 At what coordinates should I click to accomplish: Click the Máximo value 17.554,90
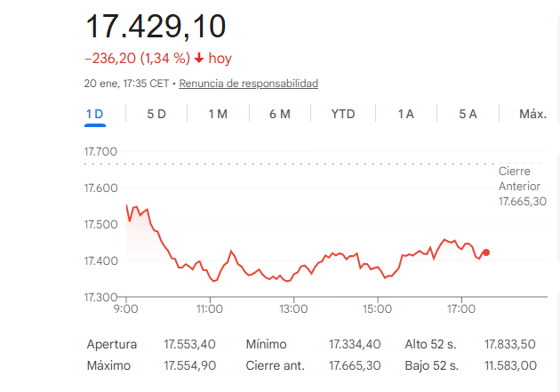point(190,365)
